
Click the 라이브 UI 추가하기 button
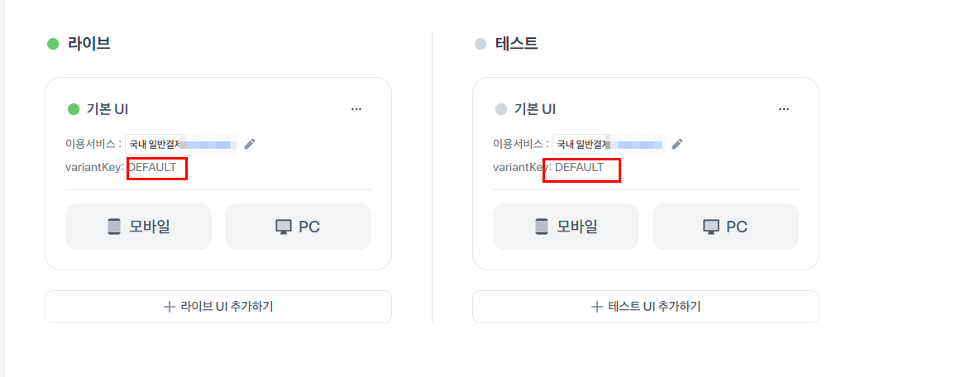pyautogui.click(x=218, y=307)
